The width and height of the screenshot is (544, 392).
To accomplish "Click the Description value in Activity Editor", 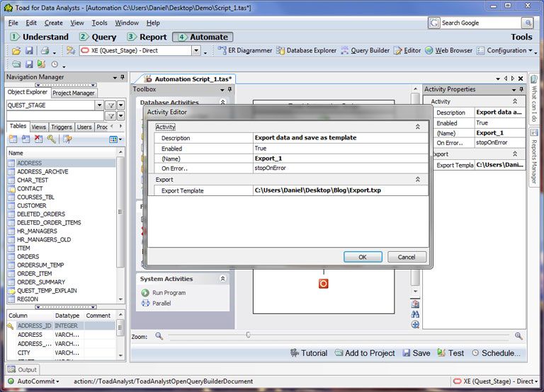I will pyautogui.click(x=340, y=137).
